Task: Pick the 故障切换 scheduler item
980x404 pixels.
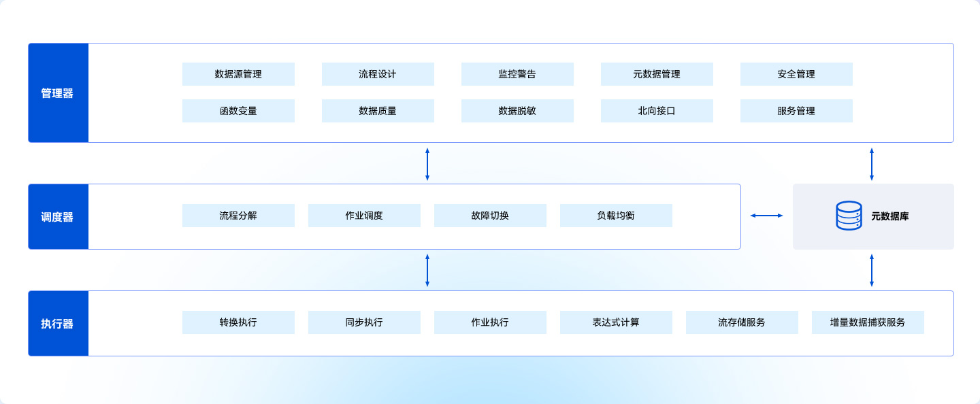Action: (490, 216)
